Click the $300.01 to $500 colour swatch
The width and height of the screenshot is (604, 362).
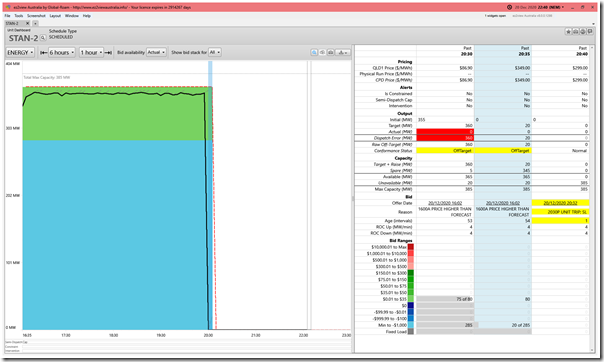411,266
